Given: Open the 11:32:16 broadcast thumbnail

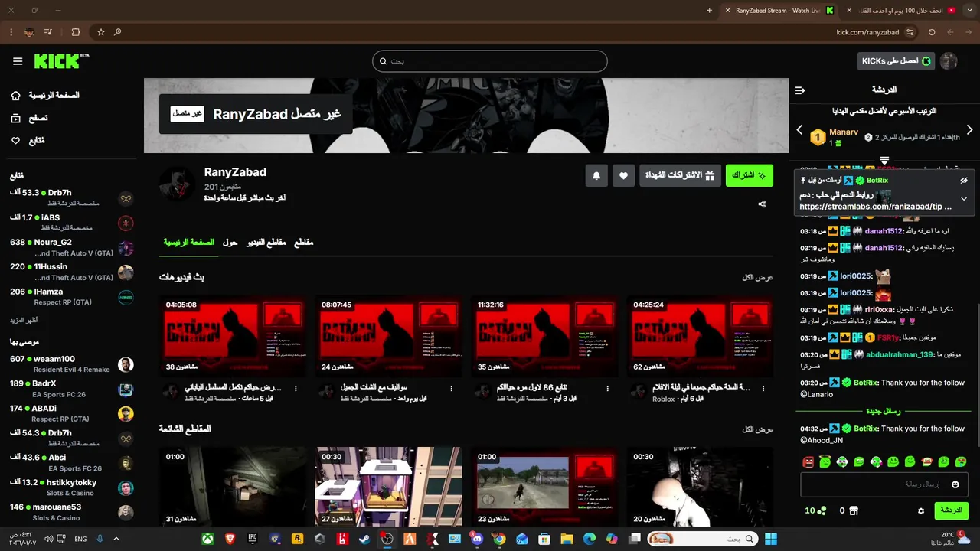Looking at the screenshot, I should pos(544,337).
